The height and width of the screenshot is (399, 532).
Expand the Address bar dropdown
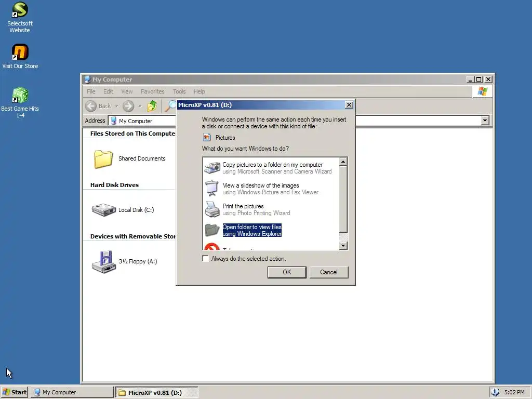[x=485, y=121]
